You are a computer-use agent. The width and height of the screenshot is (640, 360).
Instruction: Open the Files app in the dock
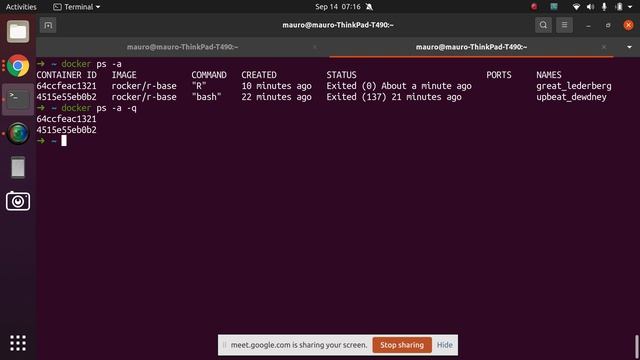pyautogui.click(x=18, y=31)
